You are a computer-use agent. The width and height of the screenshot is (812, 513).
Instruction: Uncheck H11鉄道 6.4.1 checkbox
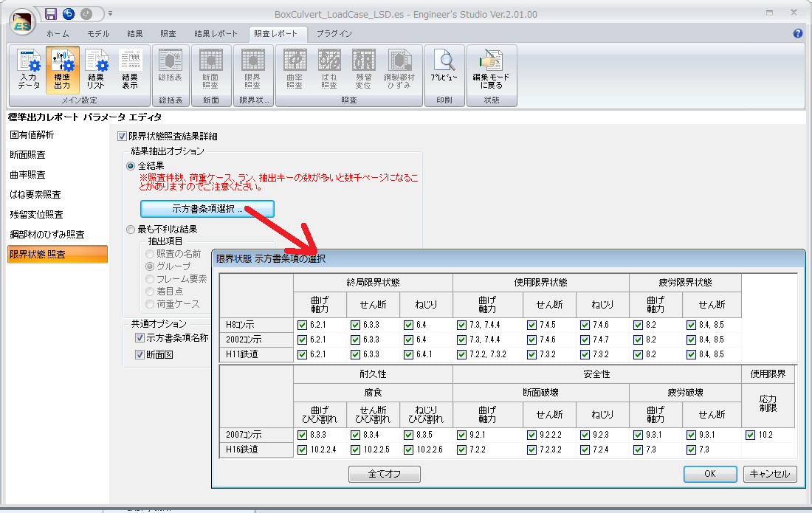(x=409, y=354)
